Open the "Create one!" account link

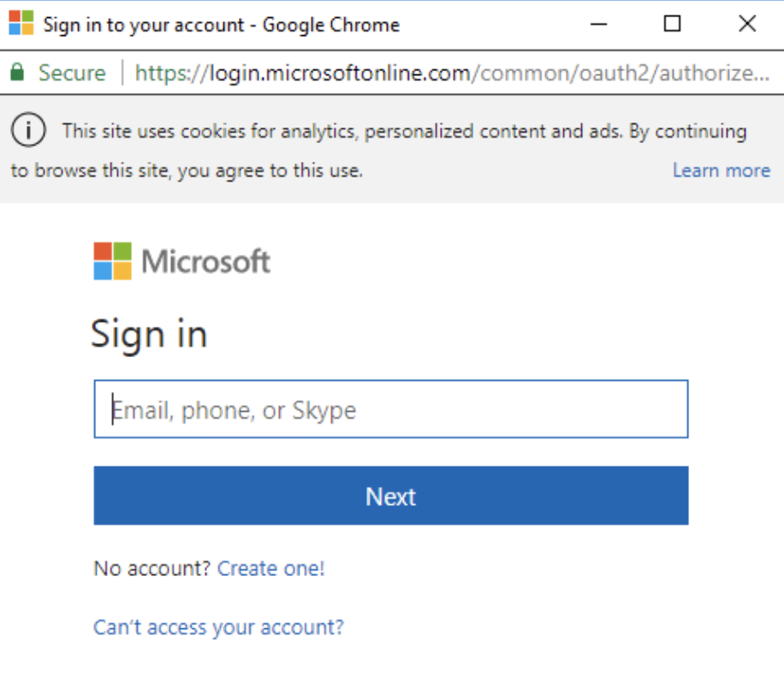point(271,568)
